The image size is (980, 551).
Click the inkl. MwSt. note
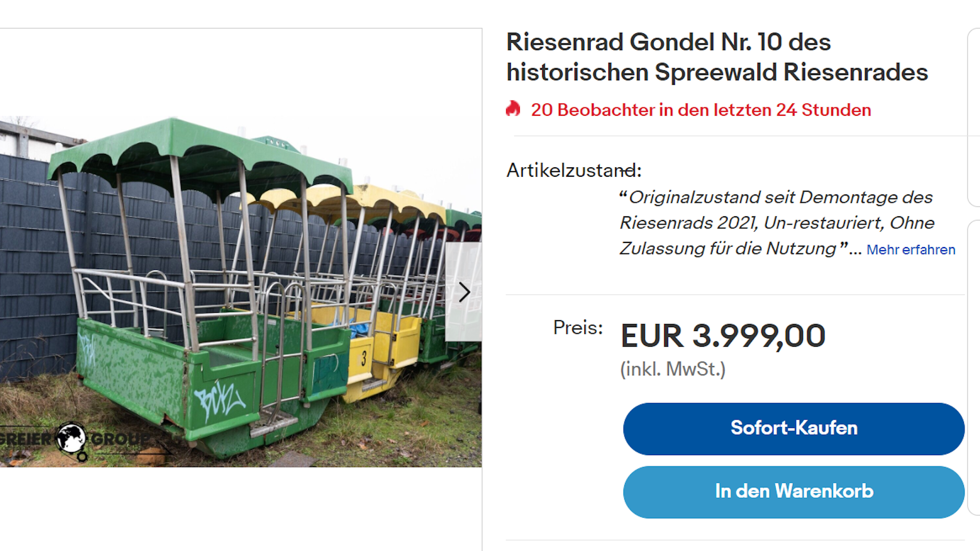(x=672, y=369)
